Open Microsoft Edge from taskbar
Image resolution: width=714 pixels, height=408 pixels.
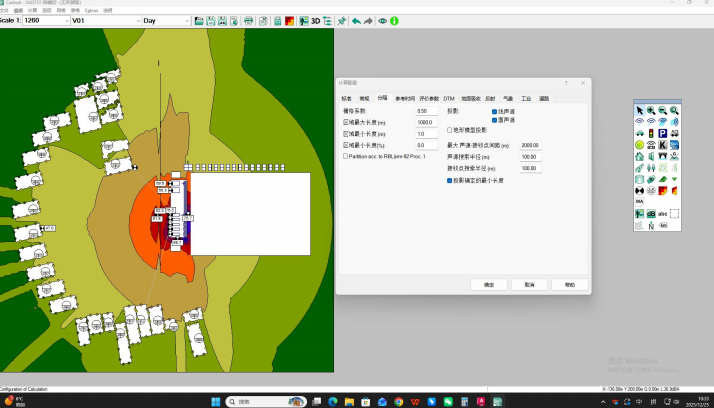click(333, 402)
